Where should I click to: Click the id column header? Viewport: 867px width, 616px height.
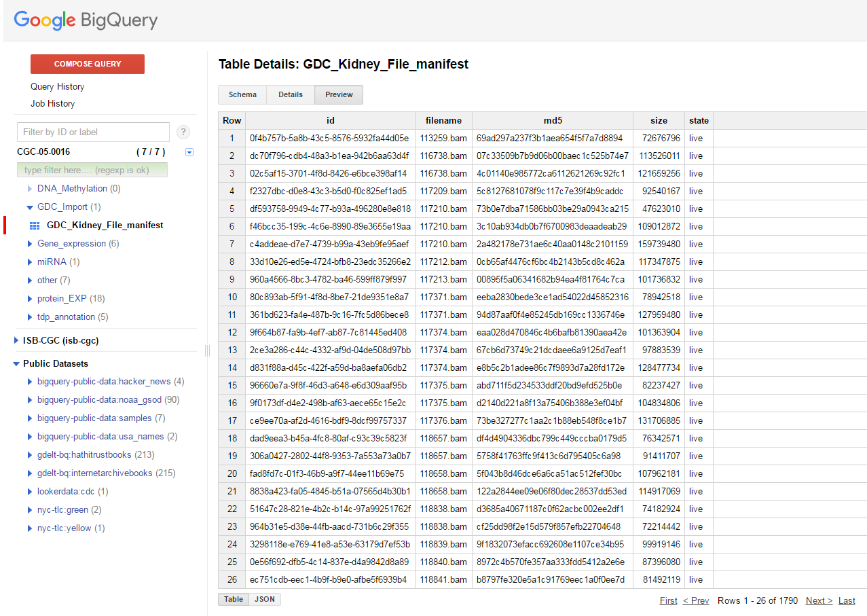pos(331,121)
